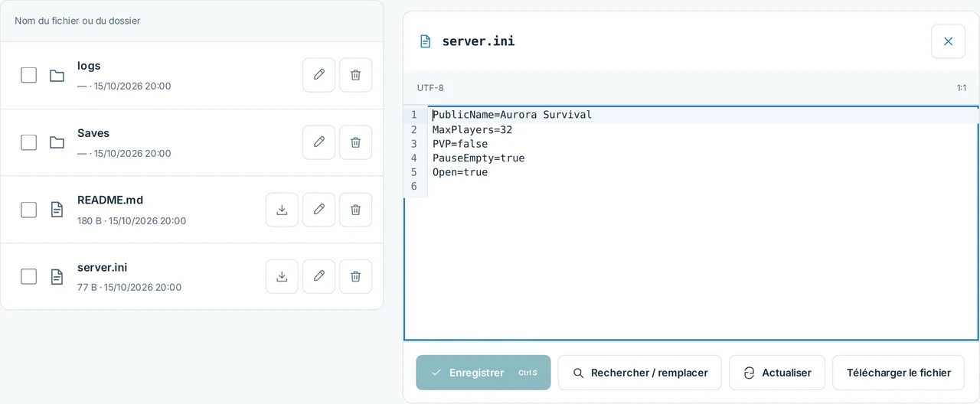The height and width of the screenshot is (404, 980).
Task: Rename the logs folder with pencil icon
Action: click(x=318, y=75)
